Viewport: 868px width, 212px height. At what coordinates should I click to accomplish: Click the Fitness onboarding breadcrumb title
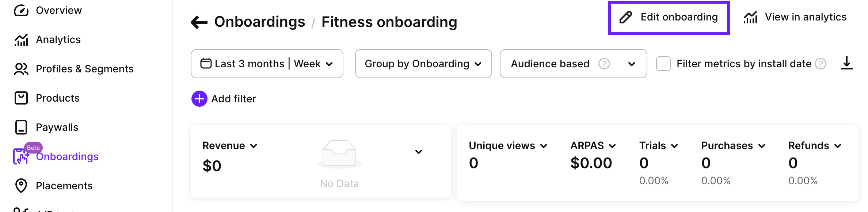tap(389, 22)
